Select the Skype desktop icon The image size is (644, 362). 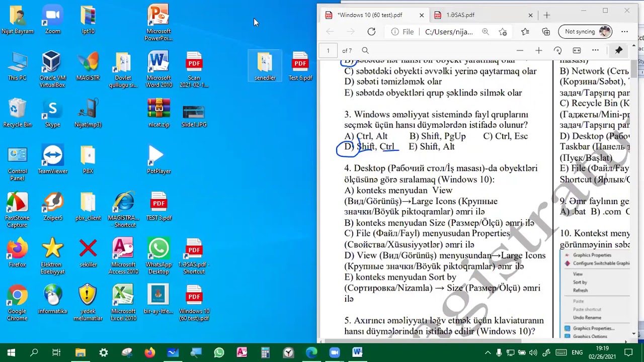(x=53, y=113)
